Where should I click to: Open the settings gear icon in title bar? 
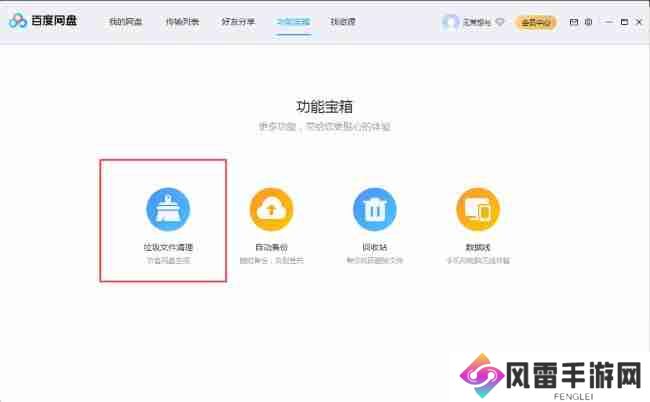[588, 22]
